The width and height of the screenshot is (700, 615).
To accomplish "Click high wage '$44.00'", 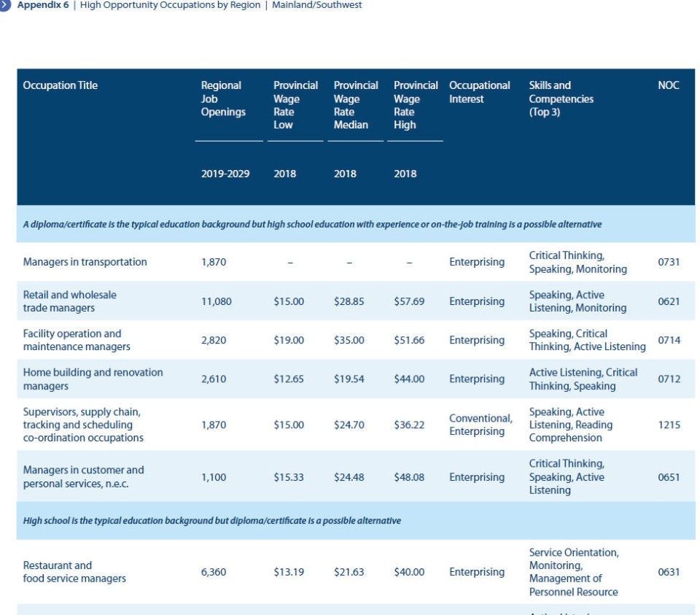I will pos(409,379).
